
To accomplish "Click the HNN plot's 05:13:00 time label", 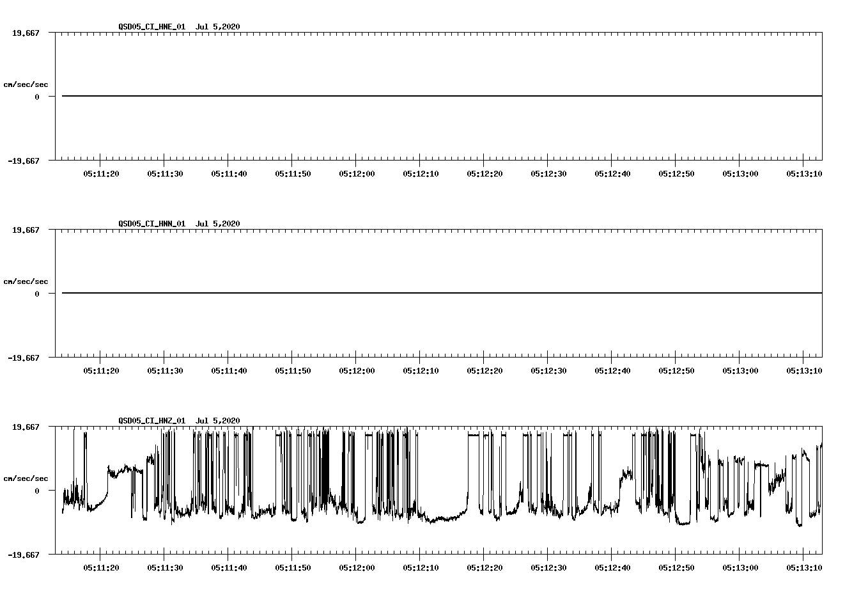I will click(740, 370).
